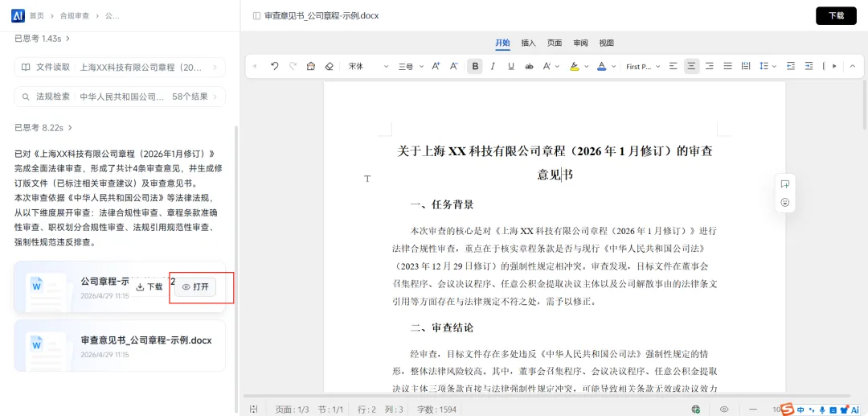Click the 打开 button on file card

tap(195, 287)
